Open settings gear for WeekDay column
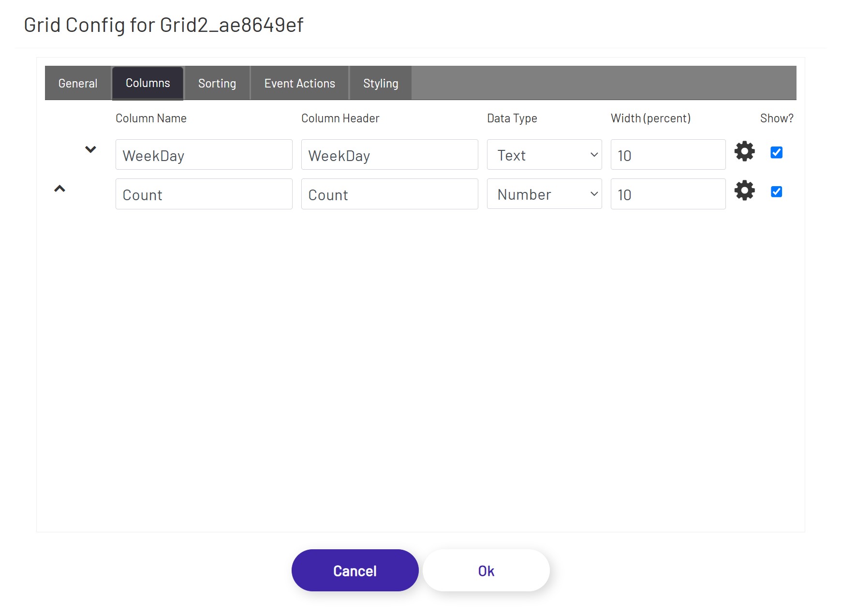The image size is (841, 616). pyautogui.click(x=744, y=151)
